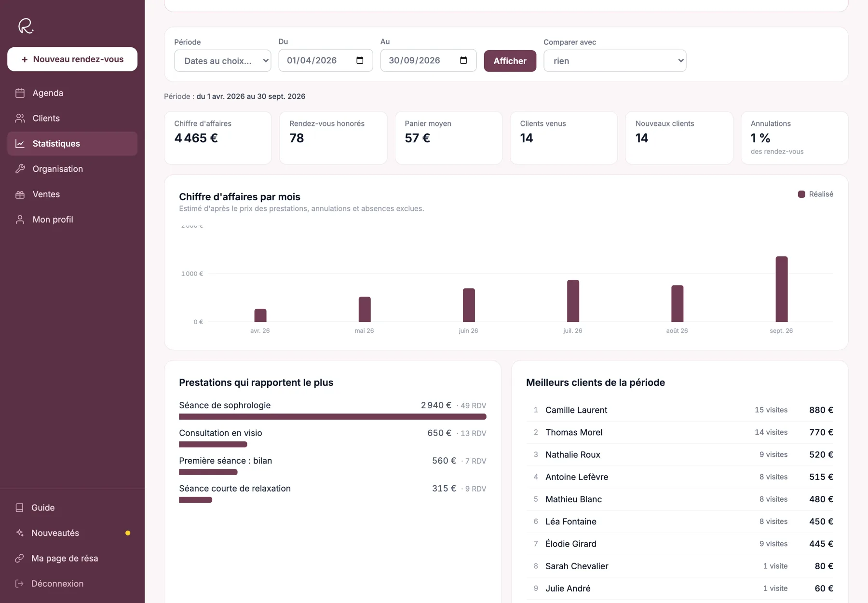The image size is (868, 603).
Task: Click the Nouveautés sparkle icon
Action: pos(19,533)
